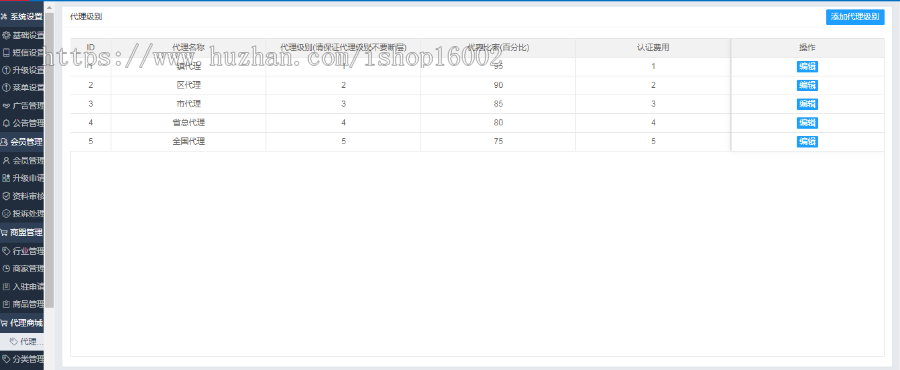
Task: Click the ratio value 95
Action: tap(498, 67)
